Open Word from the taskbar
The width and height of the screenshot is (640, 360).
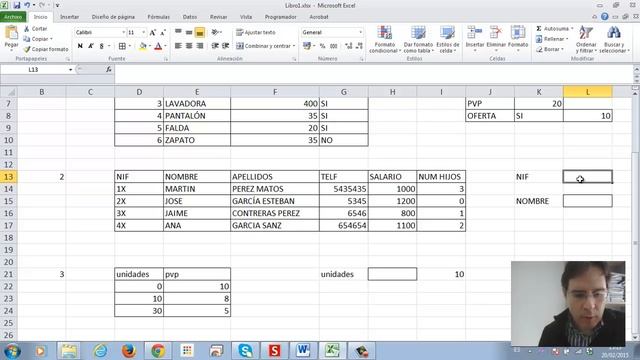click(303, 351)
